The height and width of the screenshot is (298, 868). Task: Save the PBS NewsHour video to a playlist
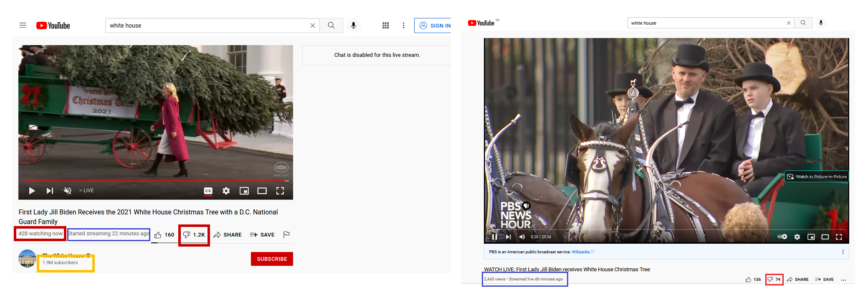tap(824, 280)
